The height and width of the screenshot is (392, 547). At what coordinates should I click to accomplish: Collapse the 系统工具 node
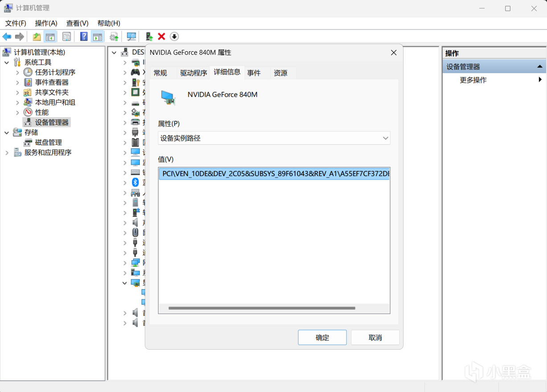click(x=7, y=62)
